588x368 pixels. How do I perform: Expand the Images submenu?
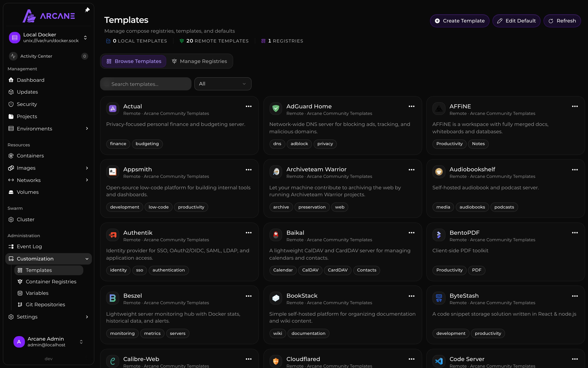pos(87,168)
